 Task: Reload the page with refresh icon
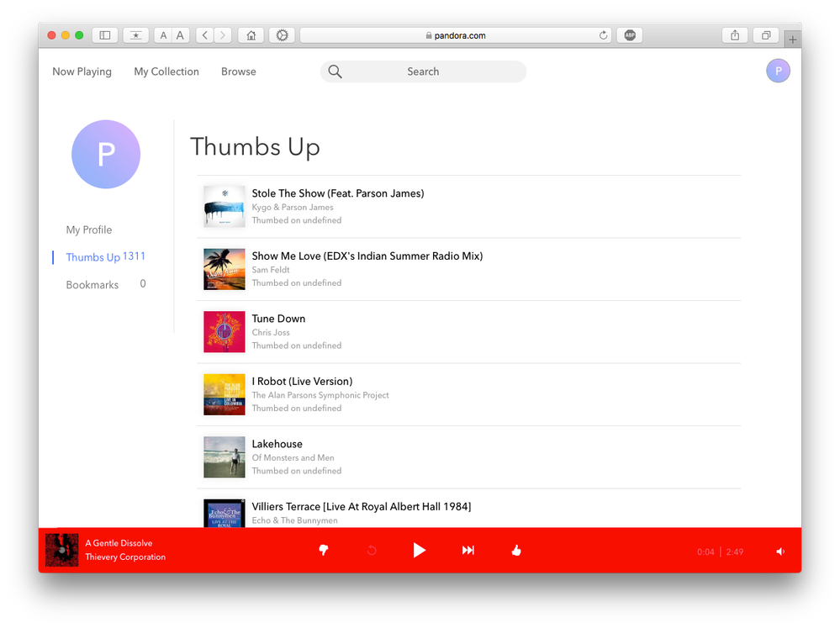tap(603, 35)
